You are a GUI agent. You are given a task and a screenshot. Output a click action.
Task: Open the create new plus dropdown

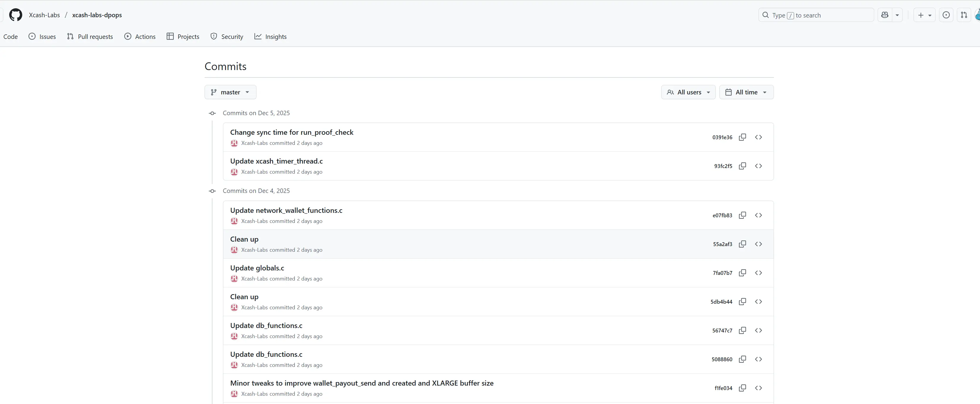tap(924, 15)
